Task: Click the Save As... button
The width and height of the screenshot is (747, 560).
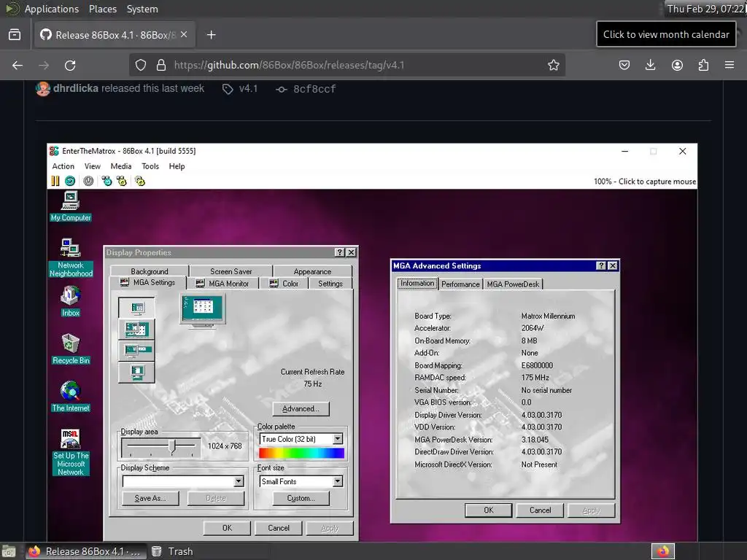Action: [x=150, y=498]
